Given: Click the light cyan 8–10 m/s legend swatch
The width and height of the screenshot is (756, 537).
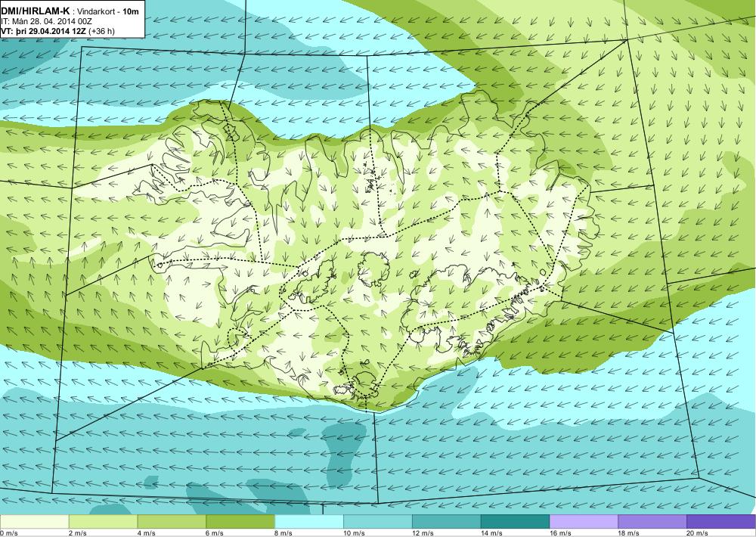Looking at the screenshot, I should point(309,522).
